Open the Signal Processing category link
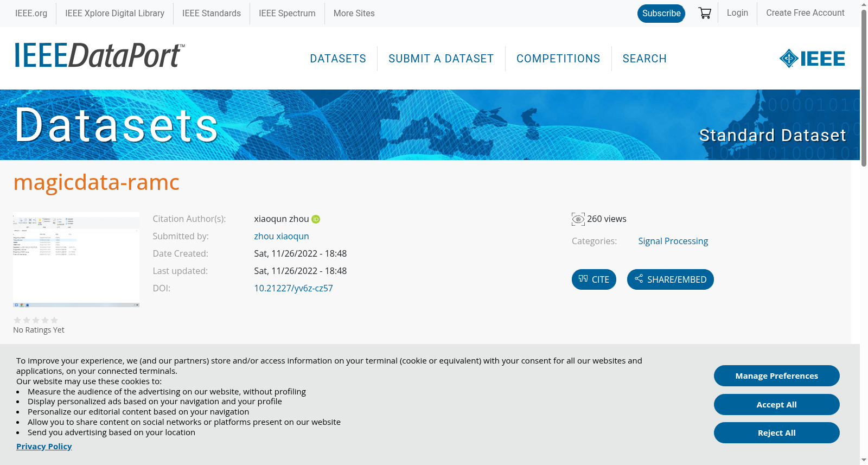 [673, 241]
